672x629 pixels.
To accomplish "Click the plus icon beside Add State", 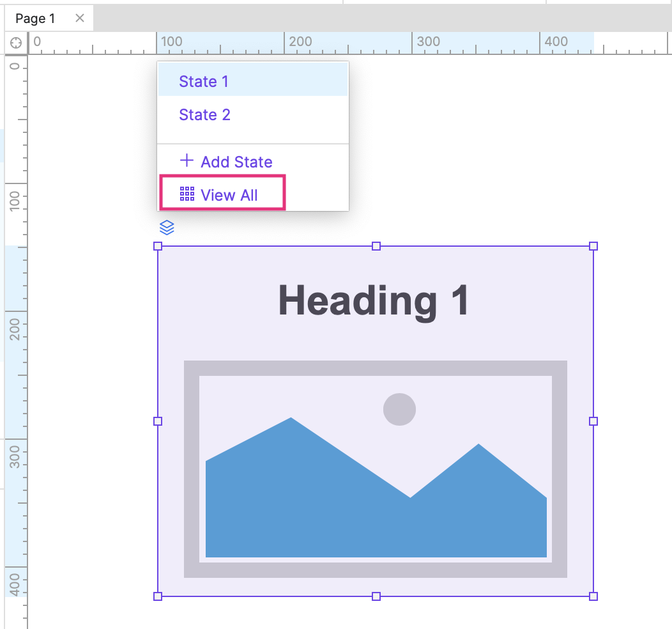I will click(187, 161).
